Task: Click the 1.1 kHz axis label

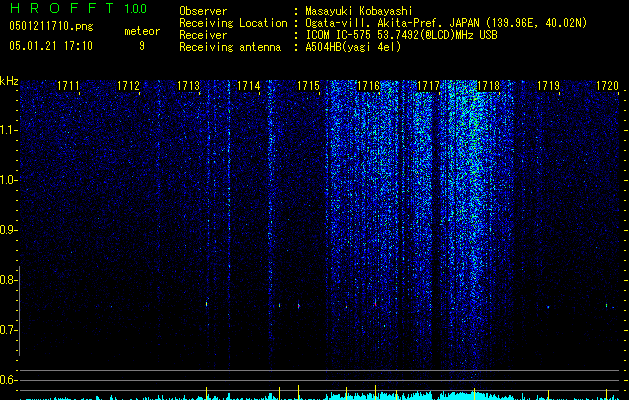Action: (x=8, y=130)
